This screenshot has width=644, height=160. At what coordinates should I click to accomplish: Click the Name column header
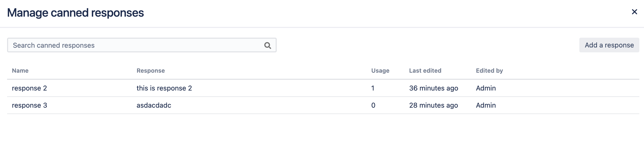click(20, 71)
